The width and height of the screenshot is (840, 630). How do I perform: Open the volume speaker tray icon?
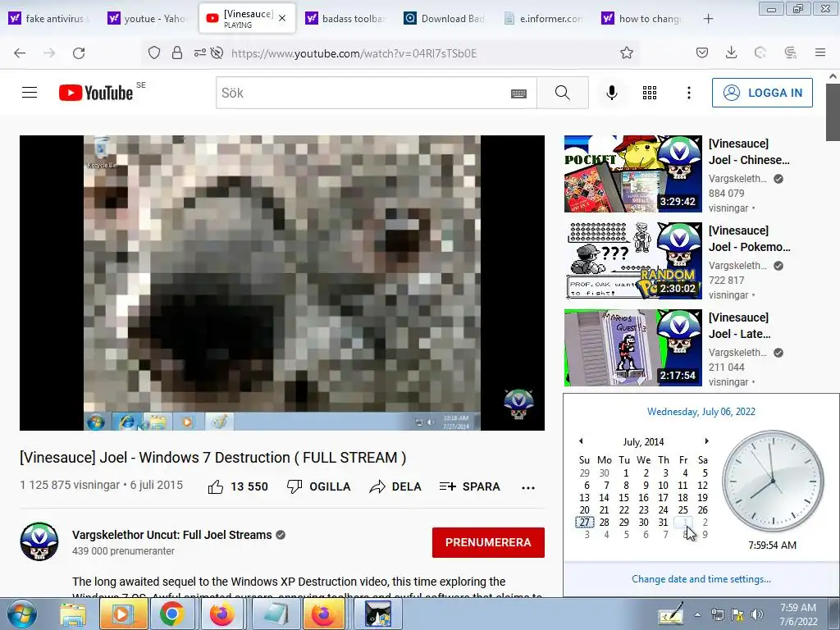coord(756,615)
